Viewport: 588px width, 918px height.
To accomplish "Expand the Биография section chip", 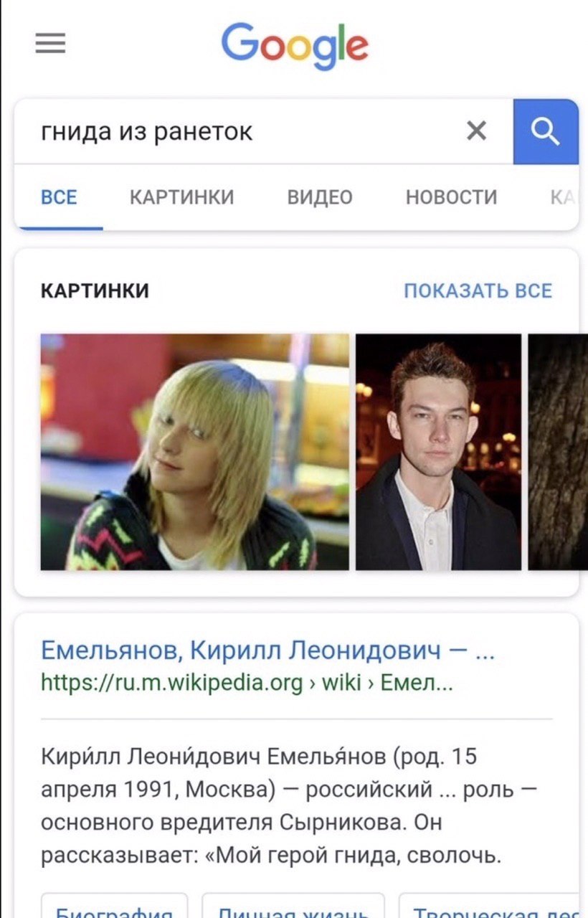I will point(115,905).
